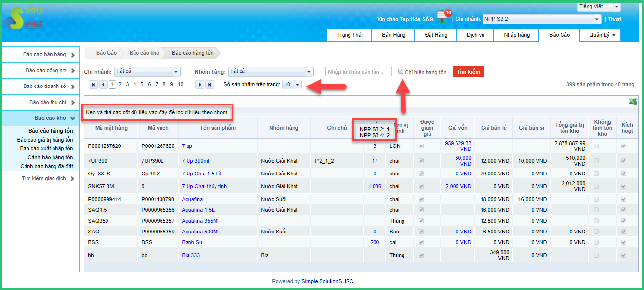
Task: Expand 'Báo cáo thu chi' in the sidebar
Action: tap(41, 102)
